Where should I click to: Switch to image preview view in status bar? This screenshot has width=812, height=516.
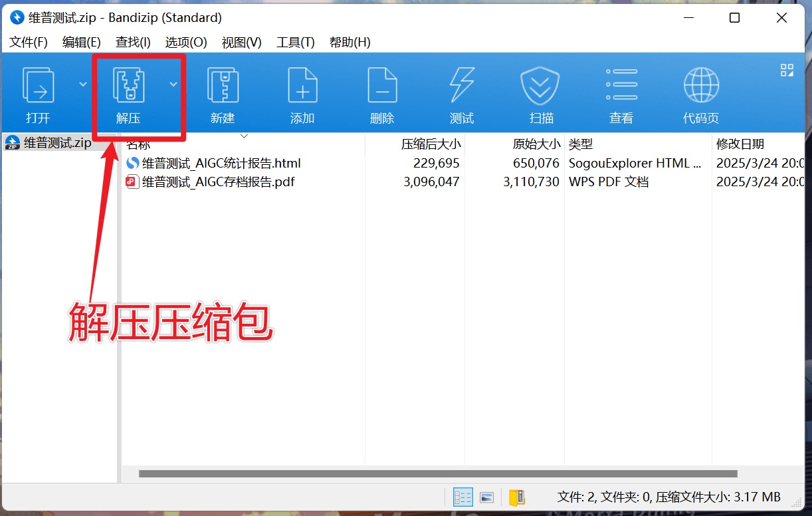pos(486,497)
